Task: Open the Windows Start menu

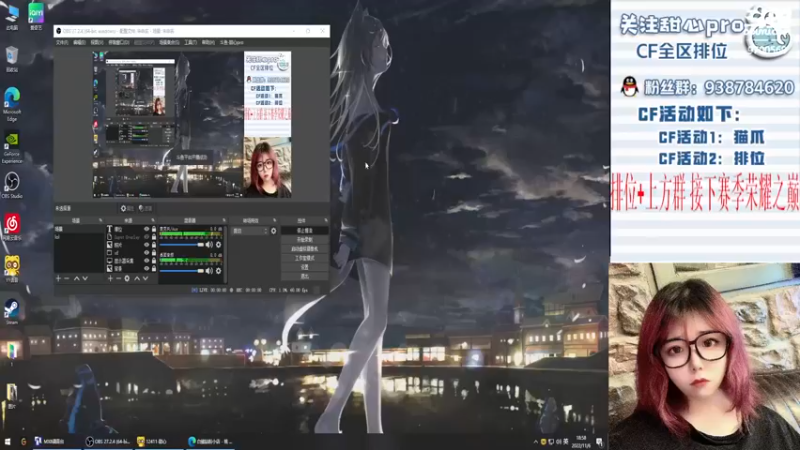Action: click(8, 442)
